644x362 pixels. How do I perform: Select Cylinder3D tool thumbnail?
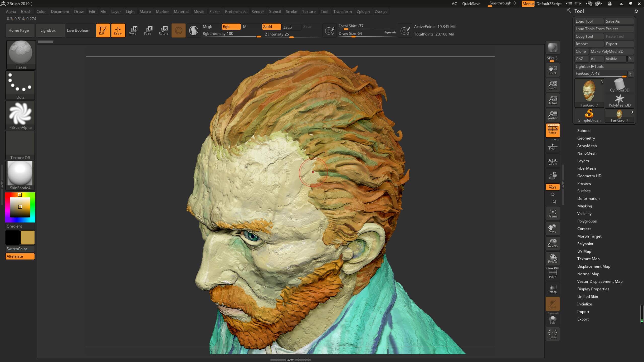click(619, 85)
